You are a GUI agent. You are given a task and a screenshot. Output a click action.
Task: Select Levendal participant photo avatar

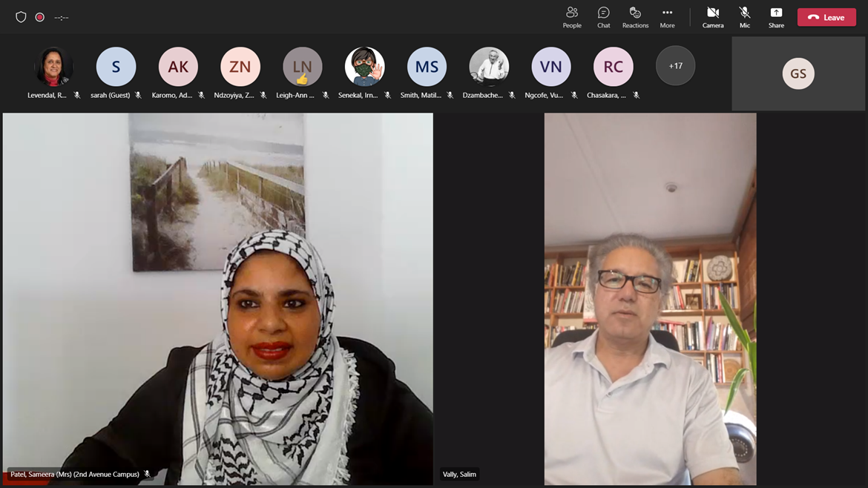[x=53, y=67]
